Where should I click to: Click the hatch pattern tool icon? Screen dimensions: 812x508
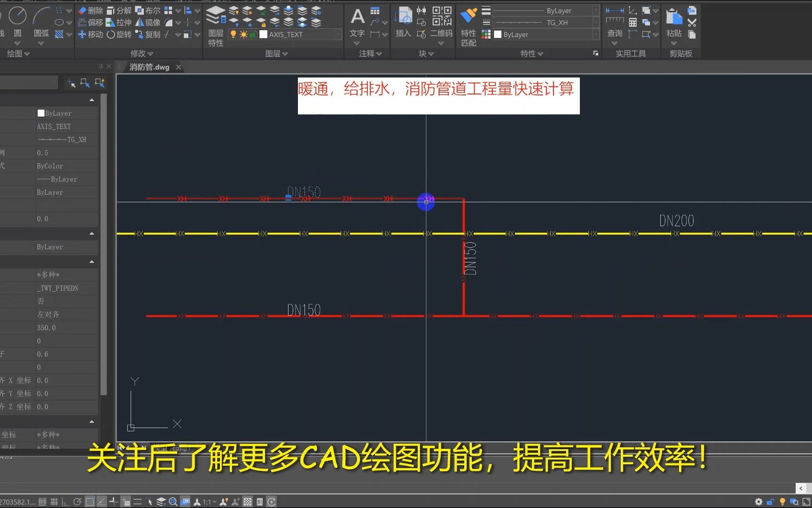[x=59, y=34]
